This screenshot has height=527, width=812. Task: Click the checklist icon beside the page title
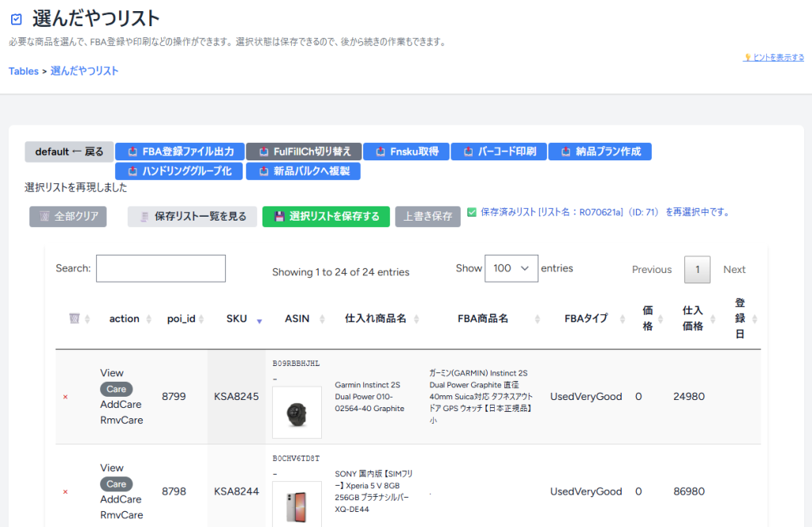click(x=17, y=19)
